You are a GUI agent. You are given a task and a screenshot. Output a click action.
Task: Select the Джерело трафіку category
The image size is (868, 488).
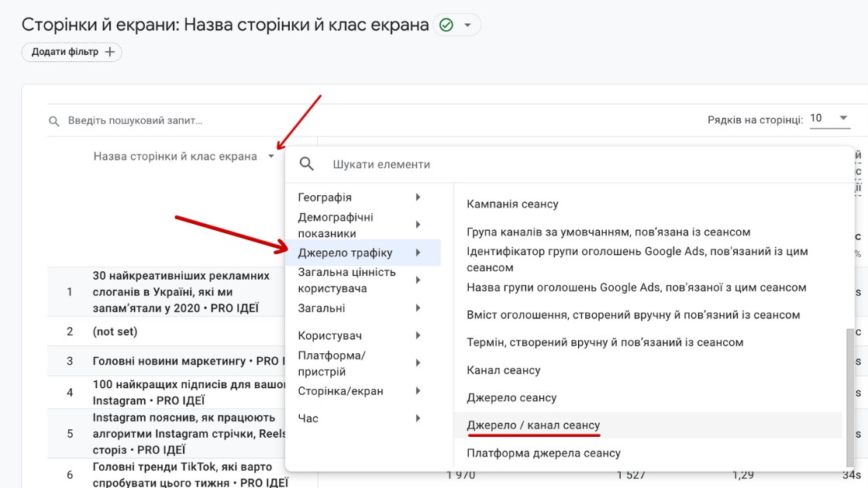click(363, 253)
